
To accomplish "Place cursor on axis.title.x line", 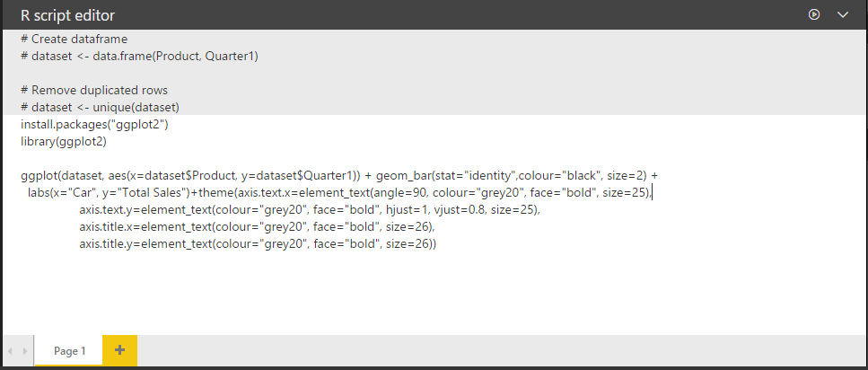I will tap(258, 226).
